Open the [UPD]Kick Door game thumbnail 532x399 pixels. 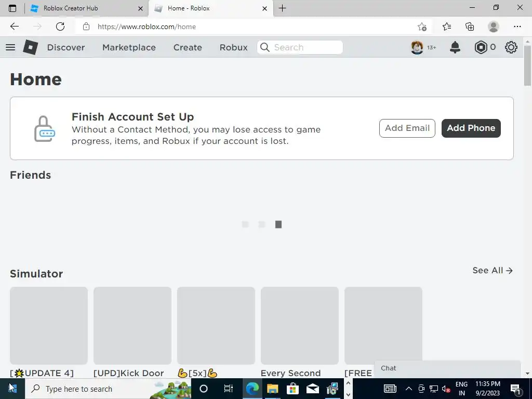coord(132,326)
